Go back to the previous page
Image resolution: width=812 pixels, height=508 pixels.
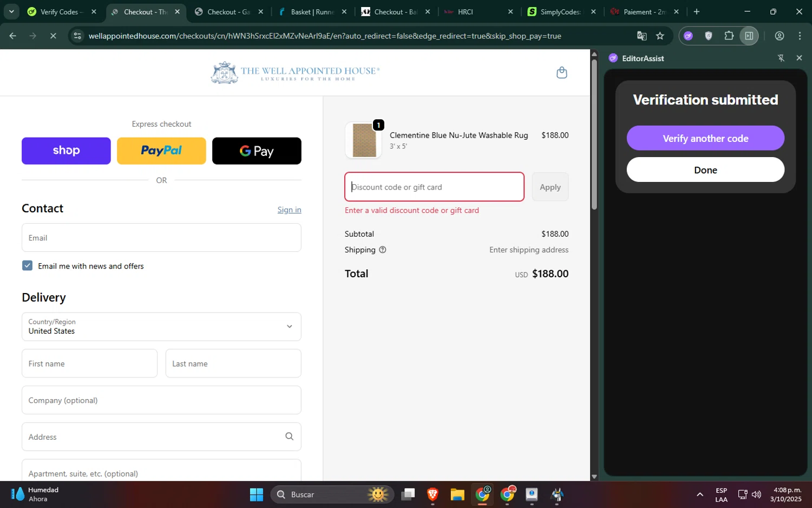[x=13, y=36]
